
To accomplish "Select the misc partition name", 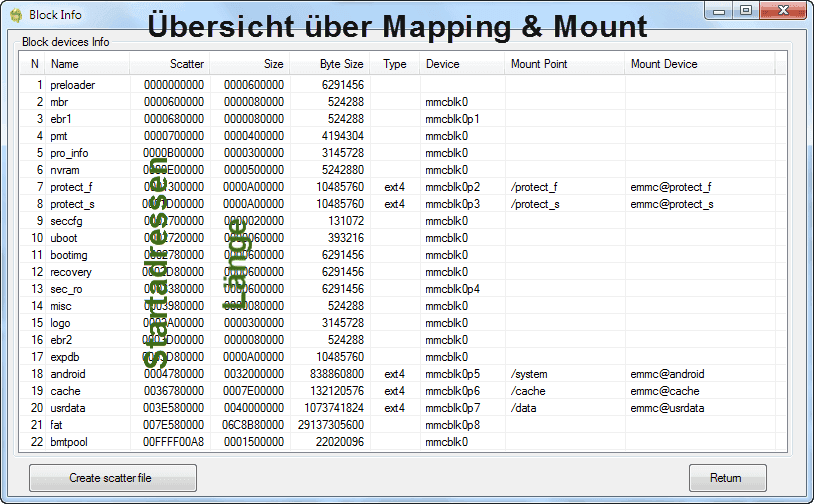I will (60, 306).
